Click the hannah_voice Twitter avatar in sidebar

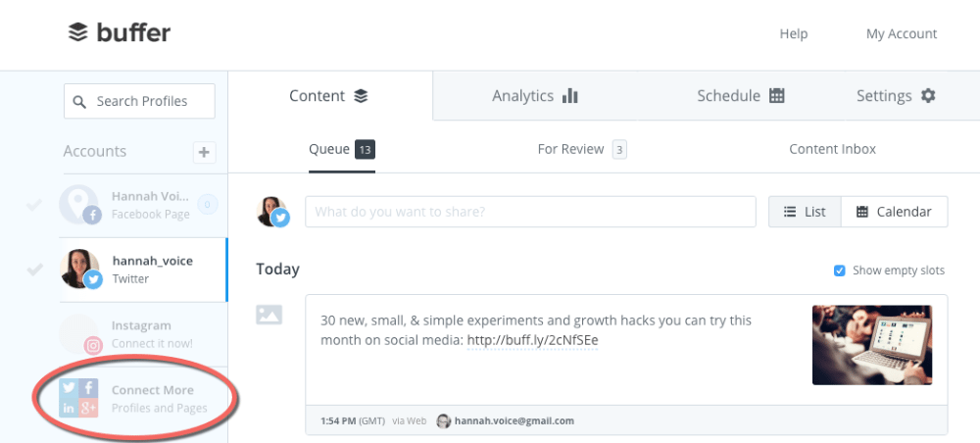(x=81, y=269)
